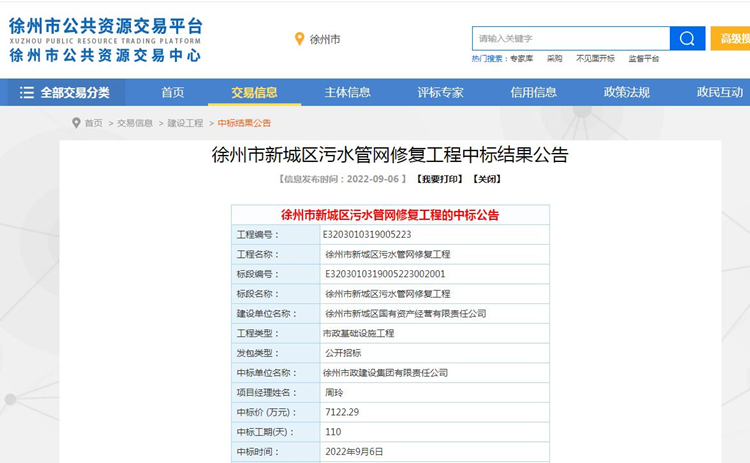
Task: Open the 全部交易分类 category menu
Action: click(65, 92)
